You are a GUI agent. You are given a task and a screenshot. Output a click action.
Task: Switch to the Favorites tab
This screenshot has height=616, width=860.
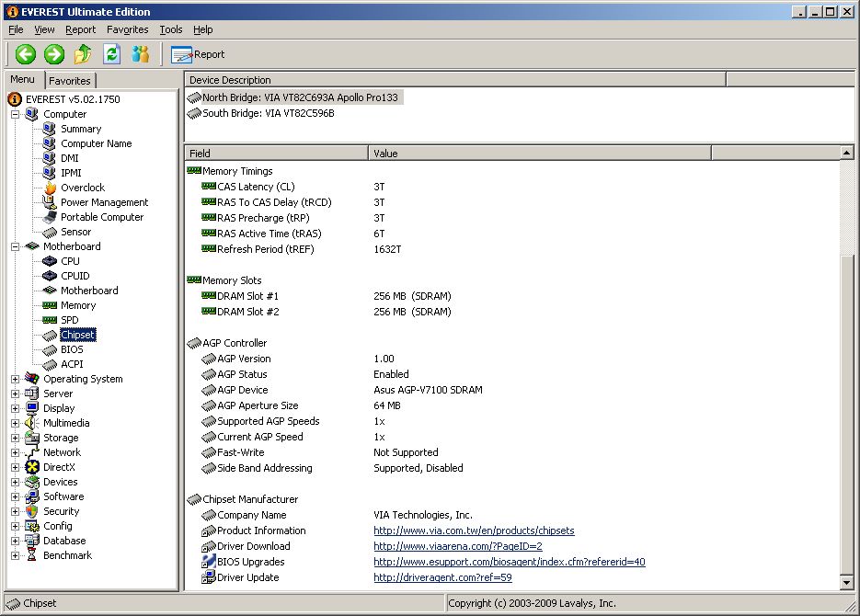[70, 81]
